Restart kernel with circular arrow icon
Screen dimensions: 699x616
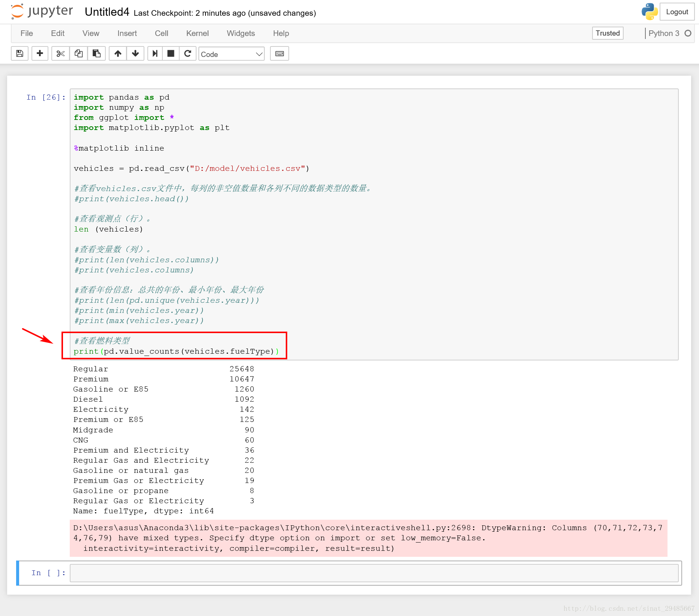point(188,54)
